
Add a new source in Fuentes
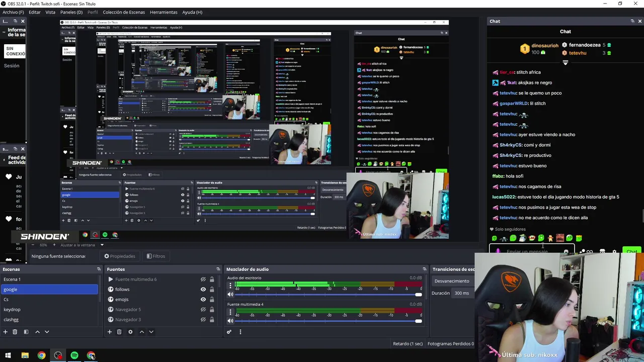pyautogui.click(x=109, y=332)
